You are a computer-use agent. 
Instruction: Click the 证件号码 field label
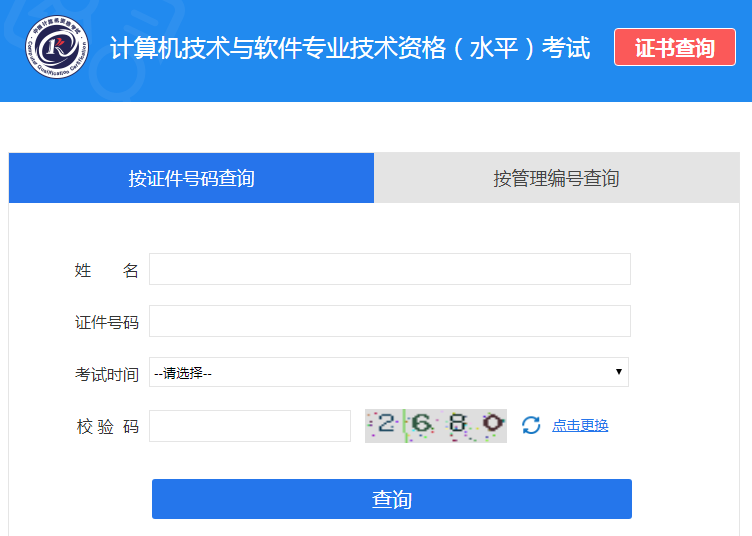106,322
